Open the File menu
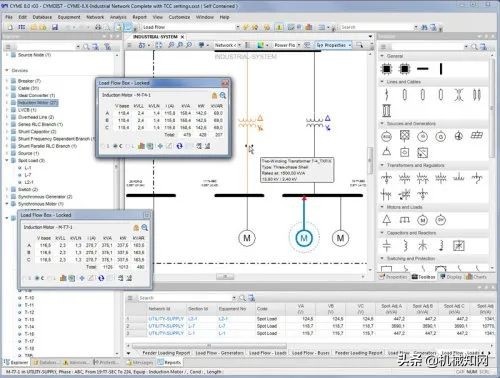The width and height of the screenshot is (500, 378). pos(9,17)
